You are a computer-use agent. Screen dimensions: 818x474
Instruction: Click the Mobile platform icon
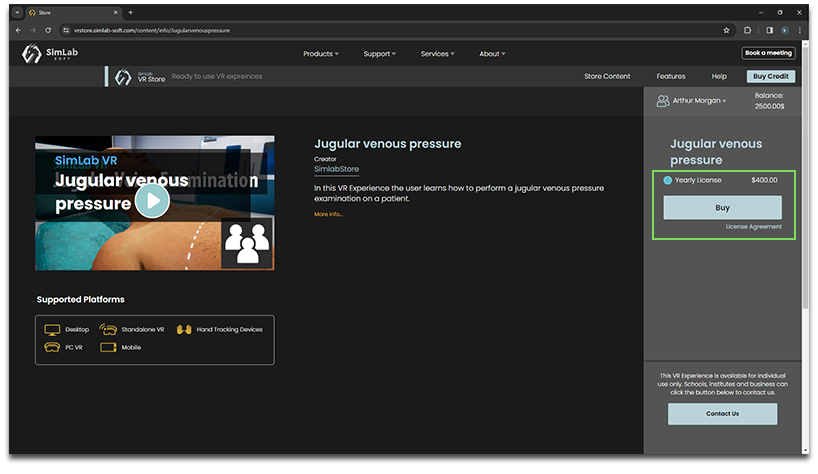coord(108,347)
